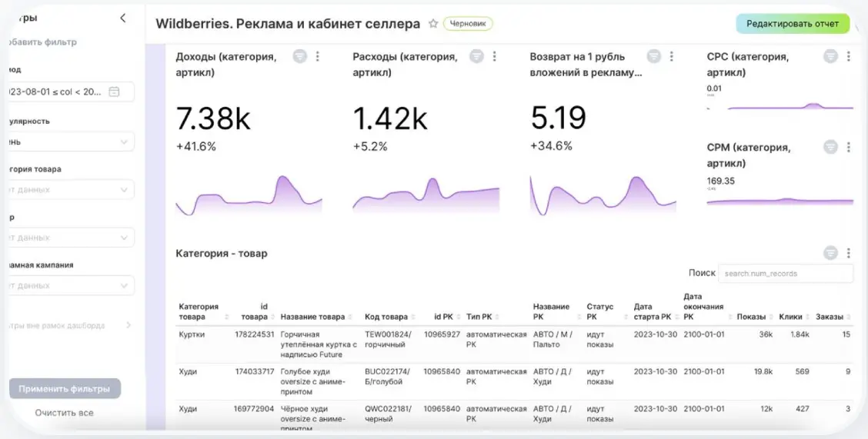
Task: Click product id 169772904 cell
Action: coord(255,409)
